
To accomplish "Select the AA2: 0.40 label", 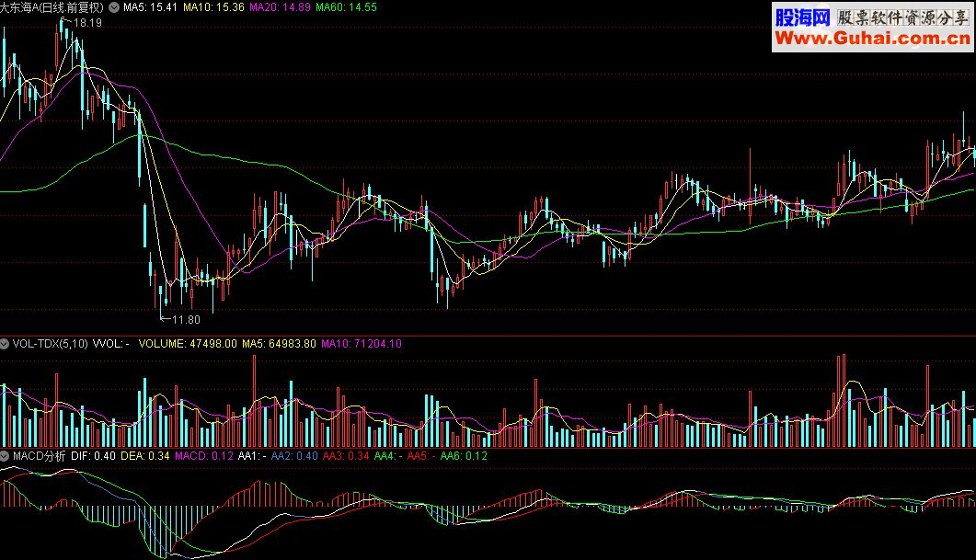I will click(x=294, y=456).
